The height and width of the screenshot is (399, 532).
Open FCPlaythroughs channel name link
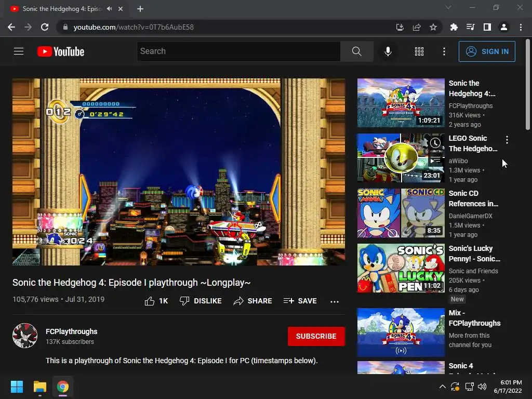point(71,331)
